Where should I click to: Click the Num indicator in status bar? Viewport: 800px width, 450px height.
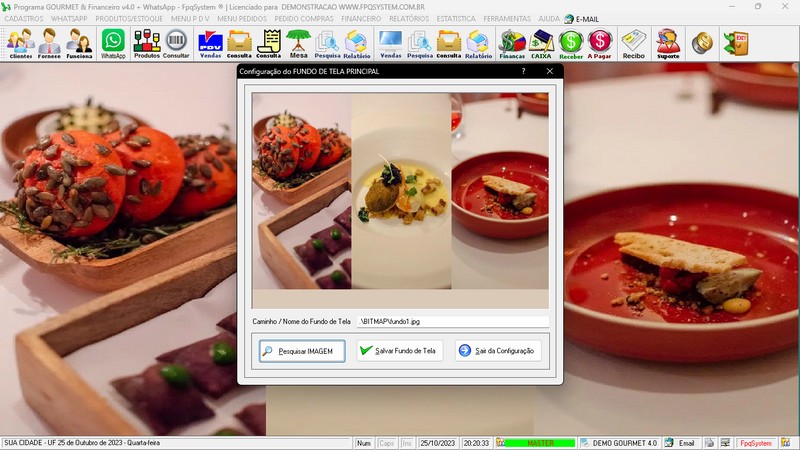pos(364,443)
